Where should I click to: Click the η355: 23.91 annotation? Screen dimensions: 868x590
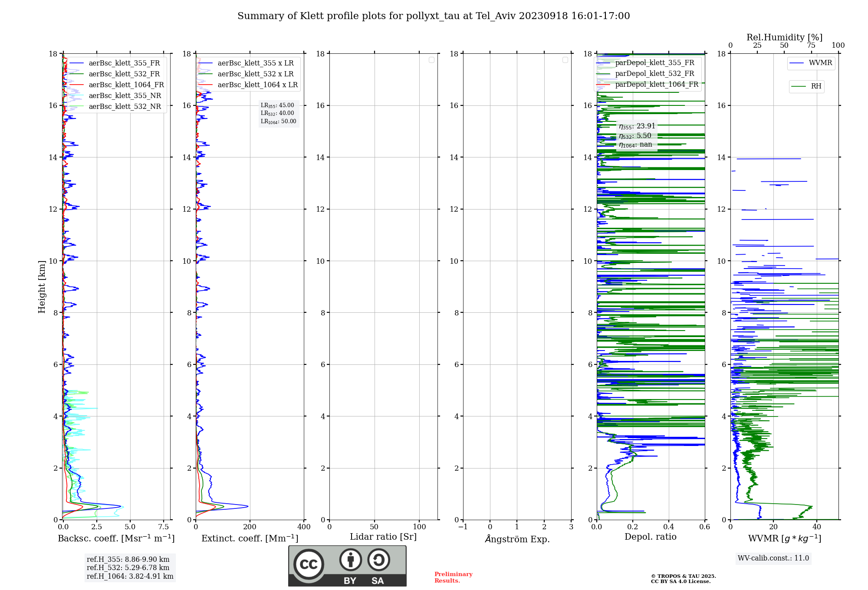[637, 126]
